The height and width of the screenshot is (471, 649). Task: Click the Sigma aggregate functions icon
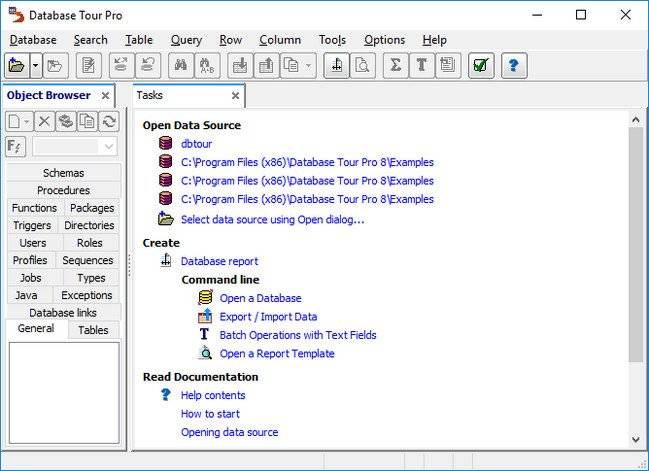394,66
